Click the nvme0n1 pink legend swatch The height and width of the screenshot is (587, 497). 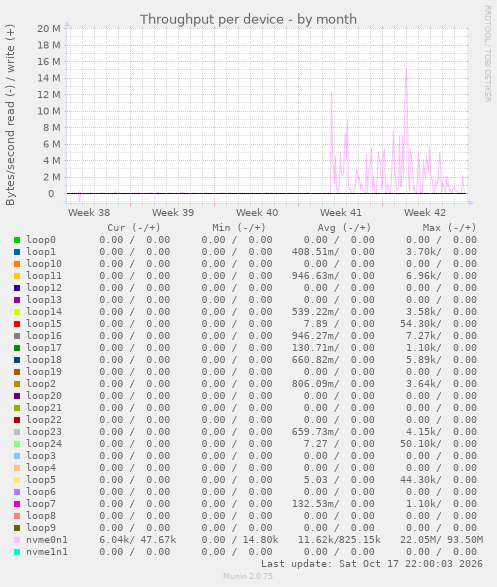(x=17, y=540)
